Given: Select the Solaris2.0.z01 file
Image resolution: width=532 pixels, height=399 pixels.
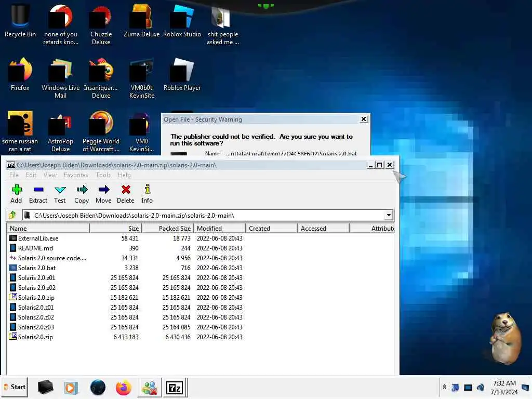Looking at the screenshot, I should (200, 307).
